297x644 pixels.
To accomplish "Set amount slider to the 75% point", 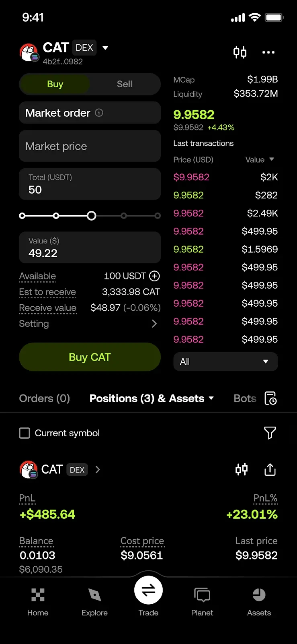I will coord(124,216).
